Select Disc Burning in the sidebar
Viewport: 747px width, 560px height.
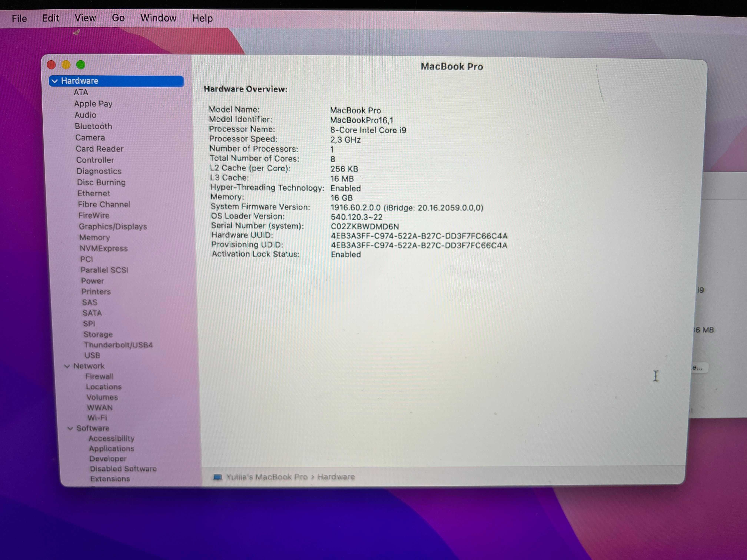101,182
